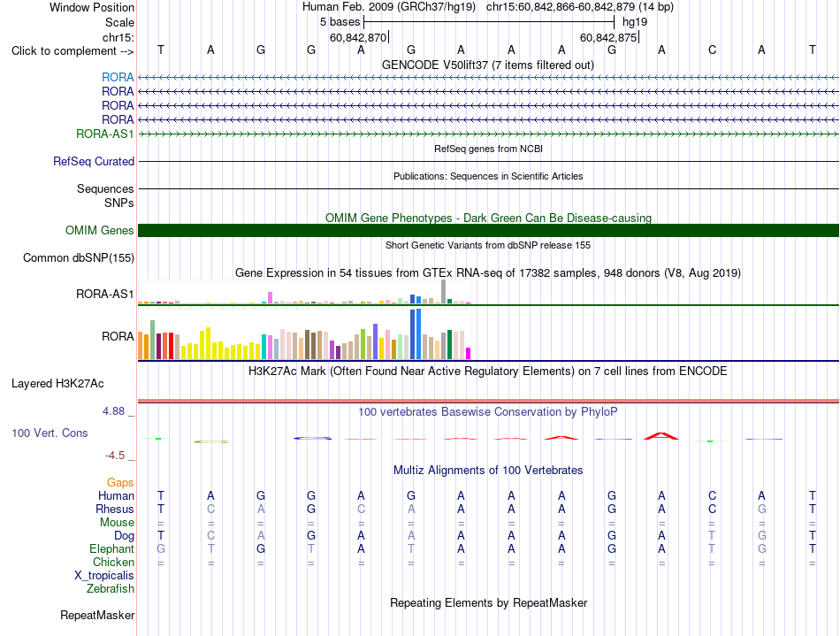Open the RORA-AS1 gene track label
Image resolution: width=840 pixels, height=636 pixels.
pyautogui.click(x=104, y=134)
